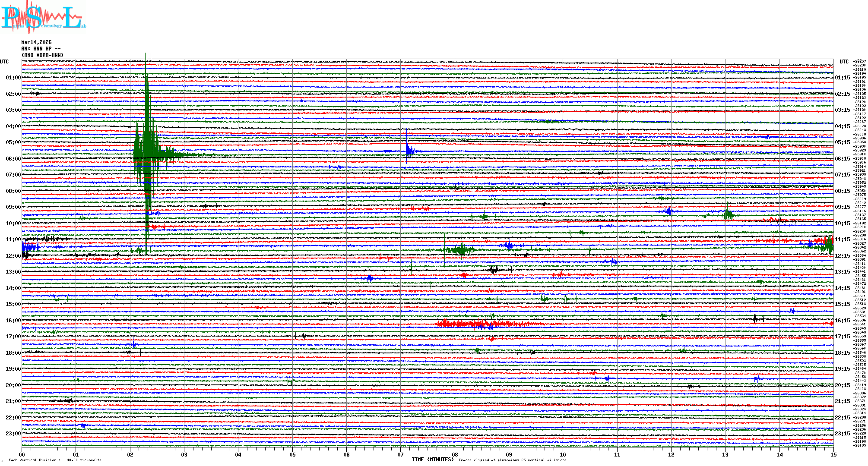This screenshot has width=868, height=466.
Task: Click the Each Vertical Division scale note
Action: point(55,460)
